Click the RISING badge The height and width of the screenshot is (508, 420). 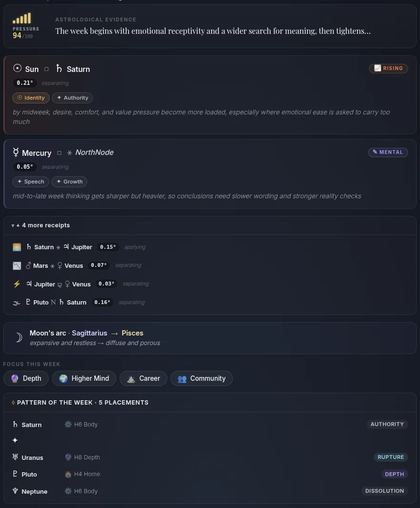click(x=388, y=68)
